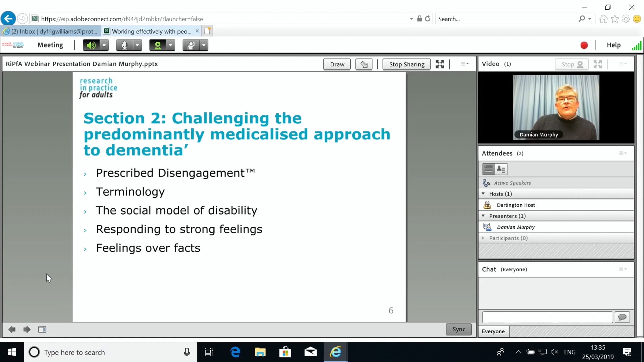Toggle full screen for the Share pod

point(440,64)
